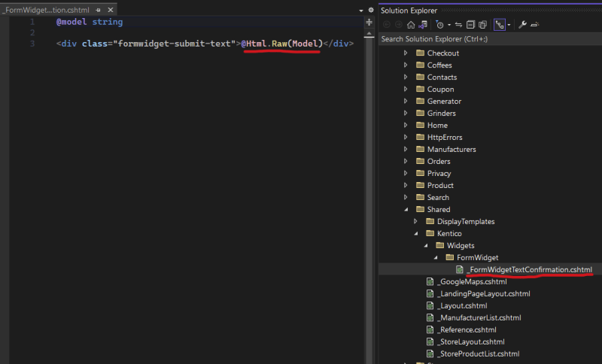
Task: Select the Orders folder
Action: [x=439, y=162]
